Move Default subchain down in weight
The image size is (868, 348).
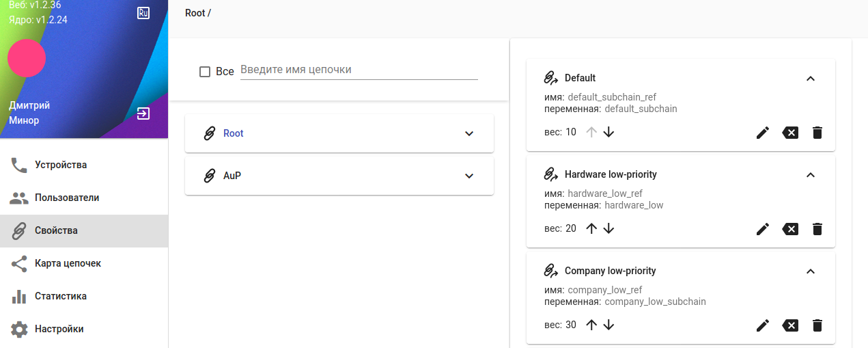609,132
